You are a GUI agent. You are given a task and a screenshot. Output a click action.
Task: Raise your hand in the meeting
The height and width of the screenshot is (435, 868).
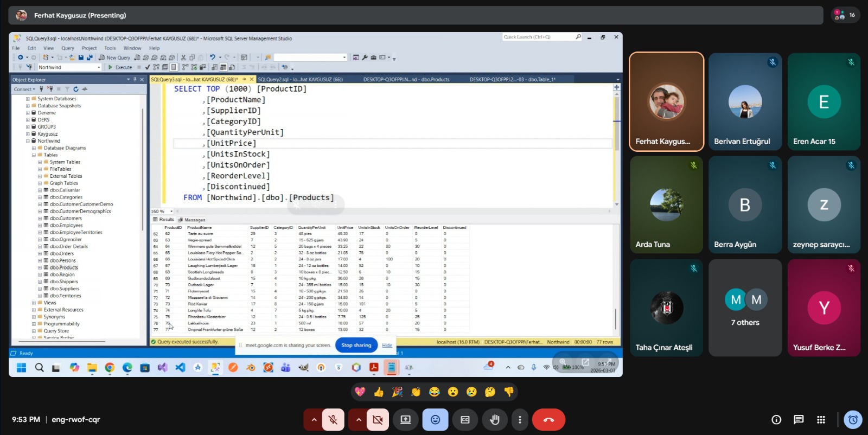tap(494, 419)
